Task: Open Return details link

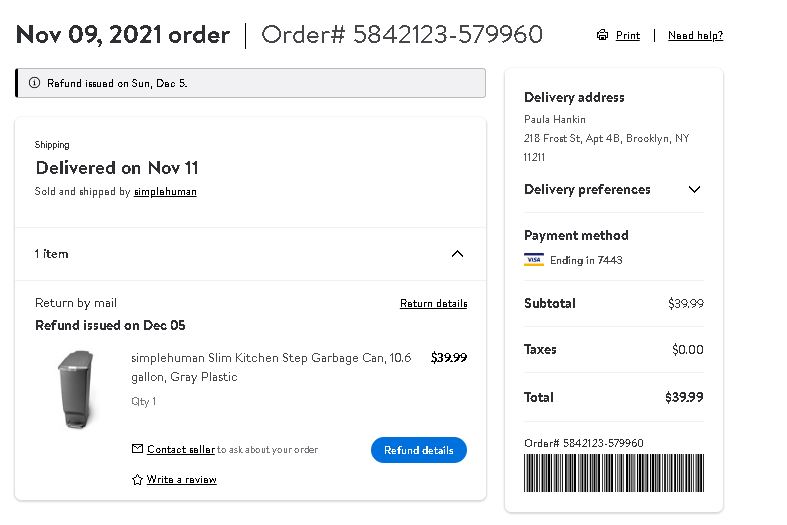Action: tap(434, 303)
